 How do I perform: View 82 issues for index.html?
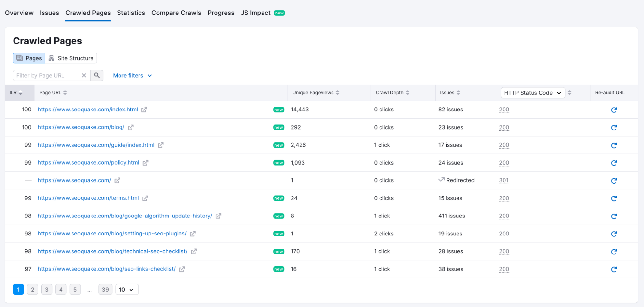click(x=450, y=110)
